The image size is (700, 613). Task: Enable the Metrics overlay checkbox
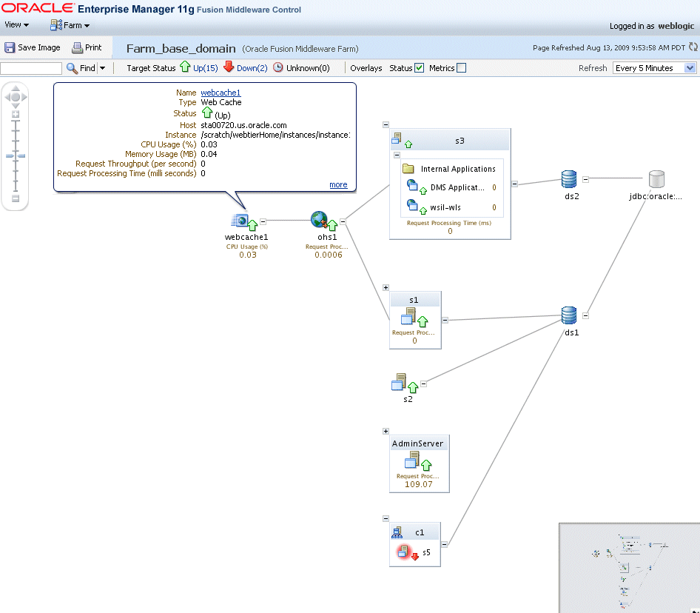coord(462,68)
